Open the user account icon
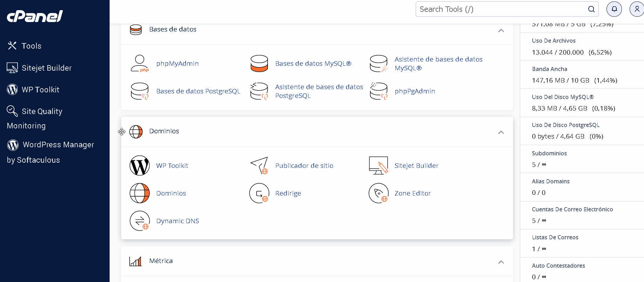644x282 pixels. tap(637, 9)
